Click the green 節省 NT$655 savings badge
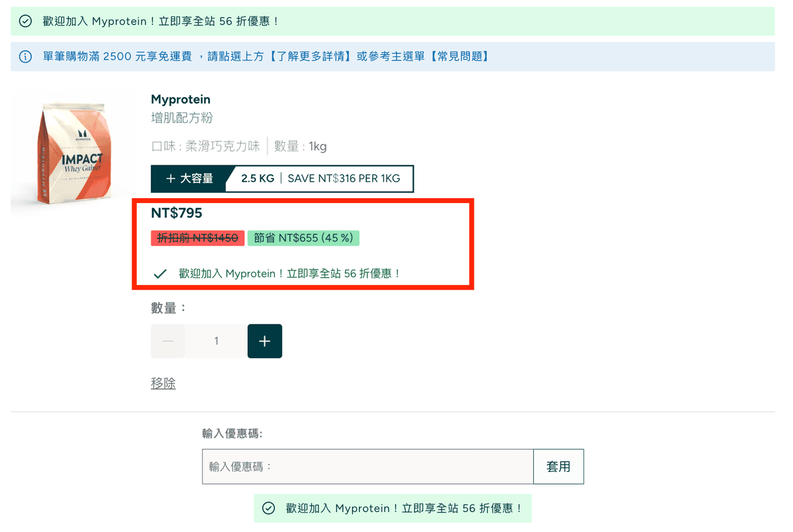 click(x=303, y=238)
